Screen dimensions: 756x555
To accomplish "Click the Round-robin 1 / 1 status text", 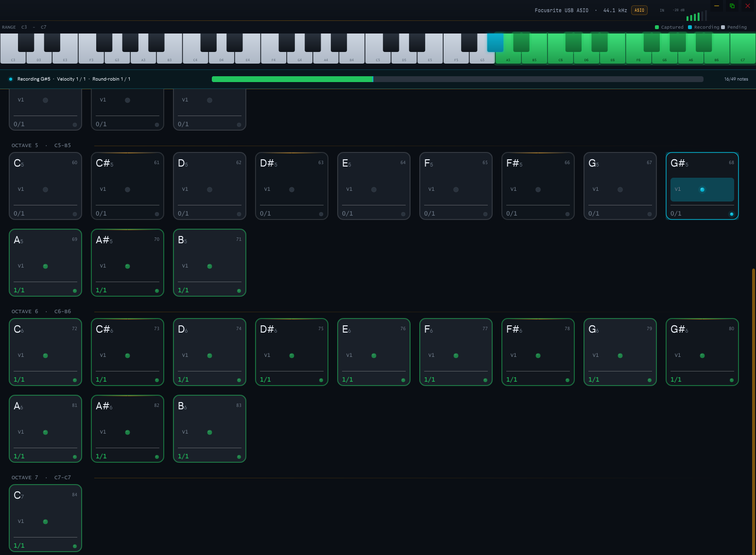I will pyautogui.click(x=111, y=79).
